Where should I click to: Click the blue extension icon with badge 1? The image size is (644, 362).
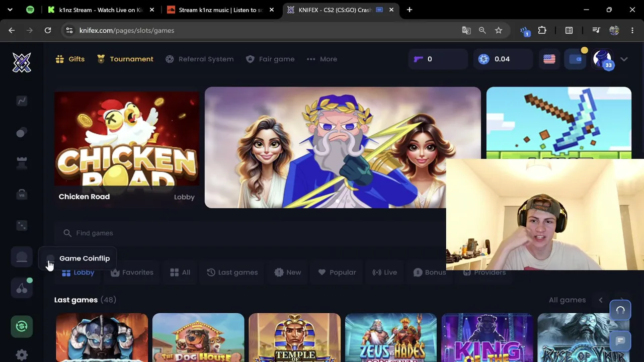coord(525,31)
